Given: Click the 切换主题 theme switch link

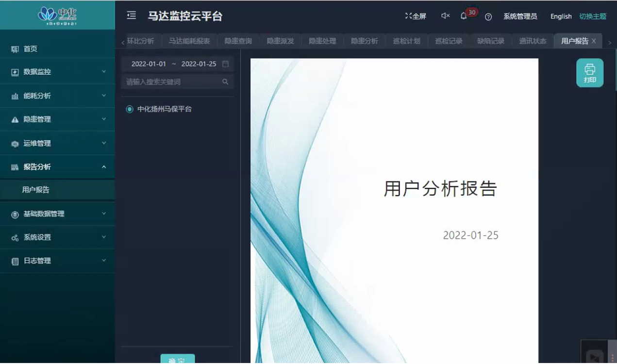Looking at the screenshot, I should [x=593, y=17].
